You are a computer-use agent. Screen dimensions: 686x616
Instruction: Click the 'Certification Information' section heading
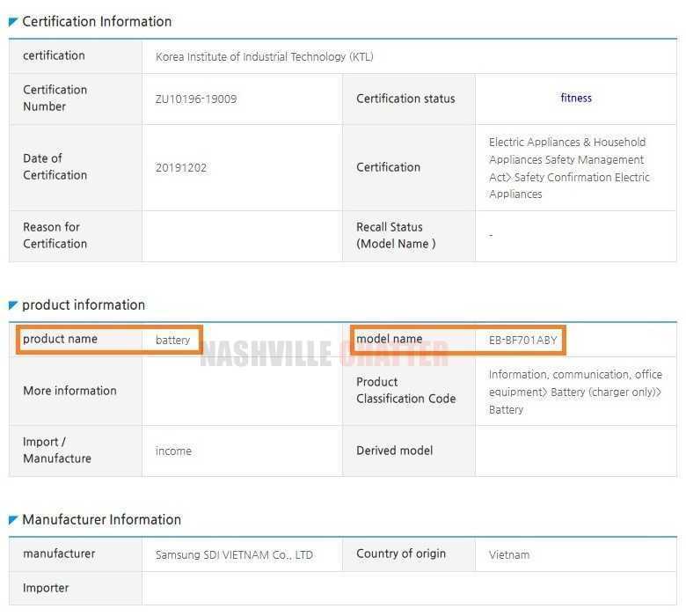point(97,21)
